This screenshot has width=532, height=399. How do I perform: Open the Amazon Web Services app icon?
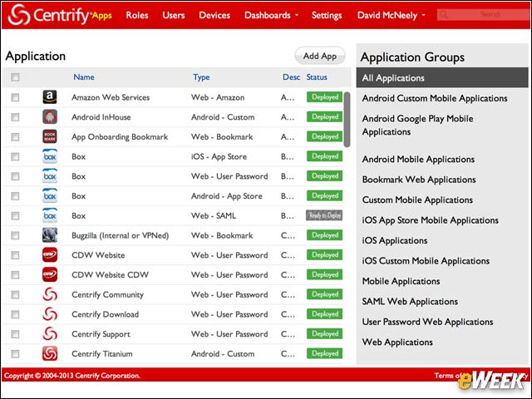[50, 97]
